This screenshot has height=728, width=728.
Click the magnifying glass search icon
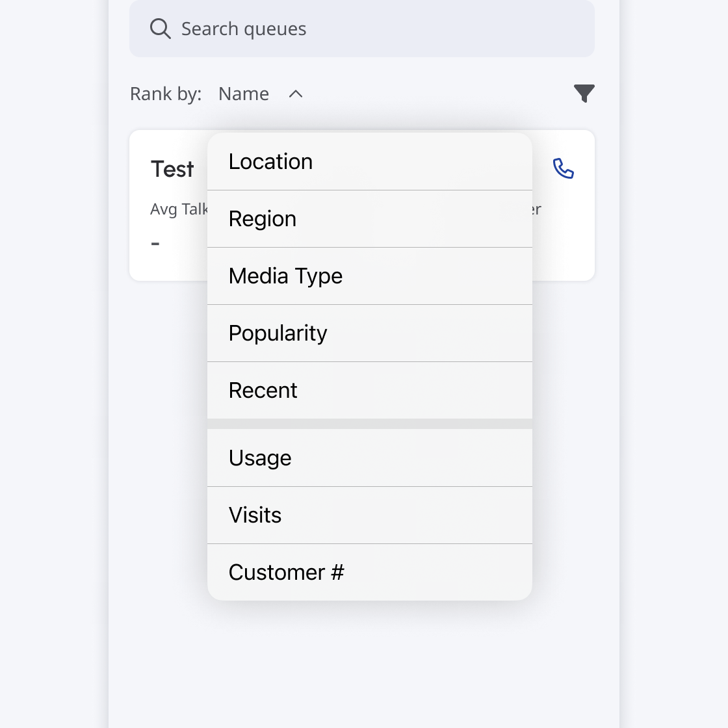(160, 29)
